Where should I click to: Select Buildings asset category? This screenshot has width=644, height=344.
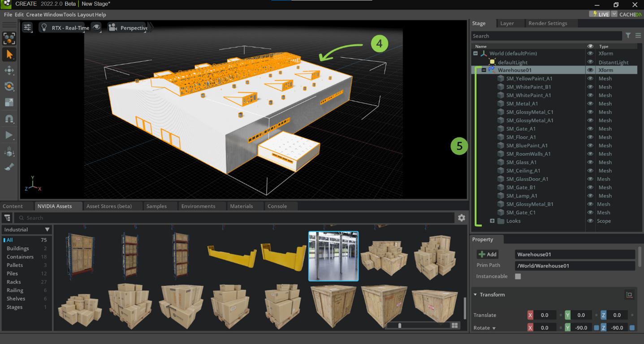click(17, 248)
